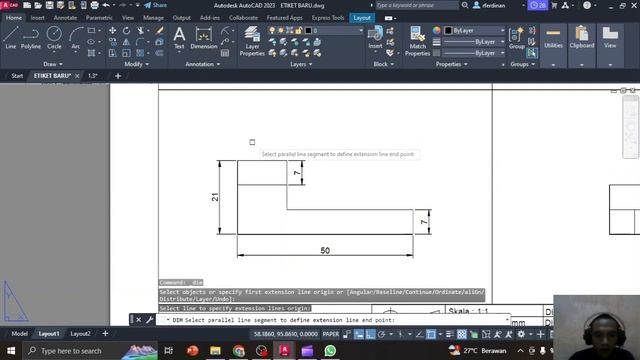Image resolution: width=640 pixels, height=360 pixels.
Task: Toggle transparency display in status bar
Action: click(462, 334)
